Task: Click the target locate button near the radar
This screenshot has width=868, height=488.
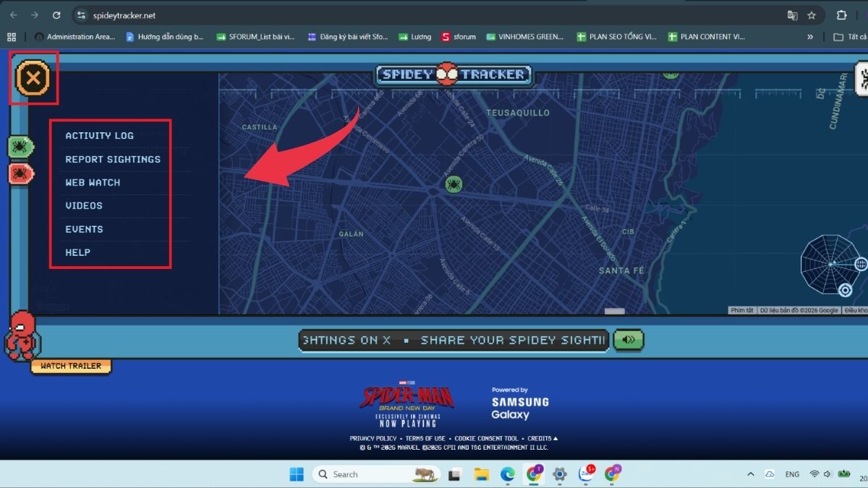Action: point(844,290)
